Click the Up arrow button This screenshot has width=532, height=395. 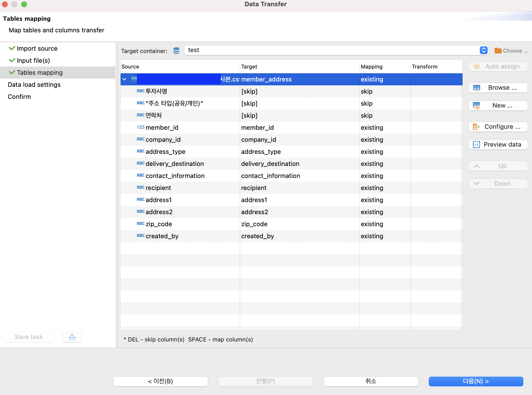498,166
